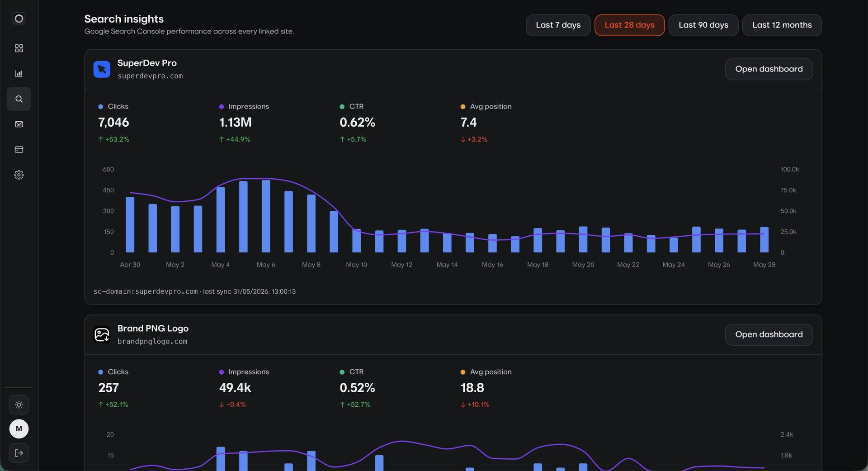Image resolution: width=868 pixels, height=471 pixels.
Task: Click the May 10 axis label
Action: tap(356, 265)
